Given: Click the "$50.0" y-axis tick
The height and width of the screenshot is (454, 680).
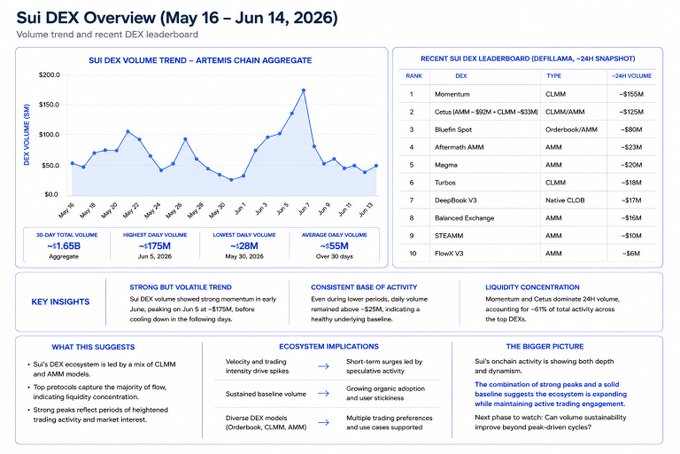Looking at the screenshot, I should point(51,165).
